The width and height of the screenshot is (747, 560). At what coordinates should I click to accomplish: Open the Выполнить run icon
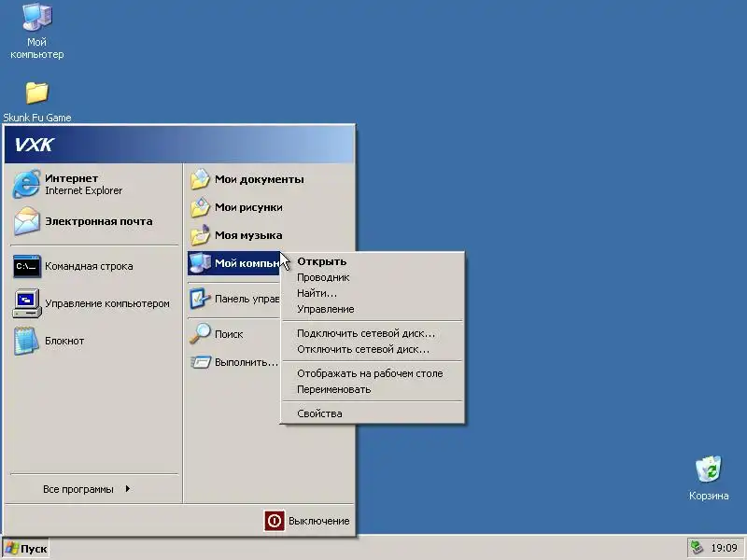tap(201, 362)
